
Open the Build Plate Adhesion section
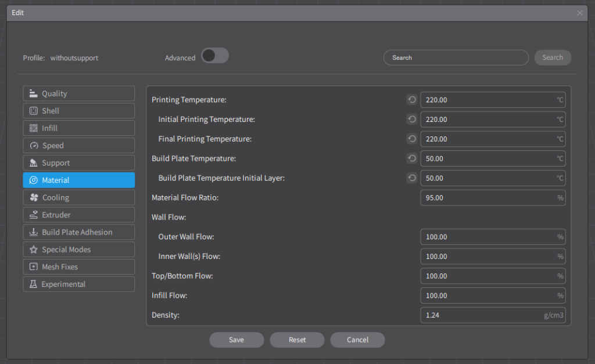tap(79, 232)
